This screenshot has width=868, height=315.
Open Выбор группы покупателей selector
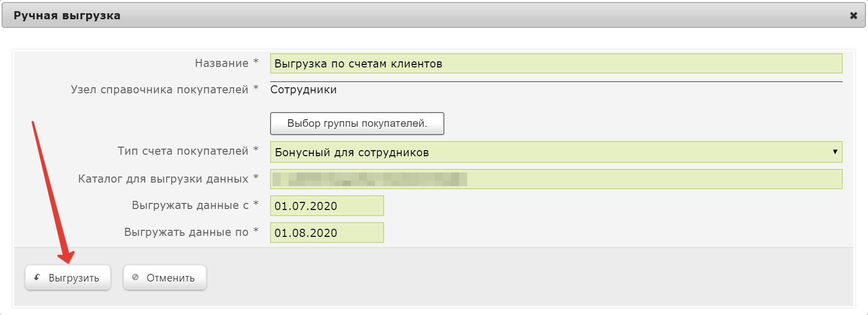pyautogui.click(x=357, y=123)
